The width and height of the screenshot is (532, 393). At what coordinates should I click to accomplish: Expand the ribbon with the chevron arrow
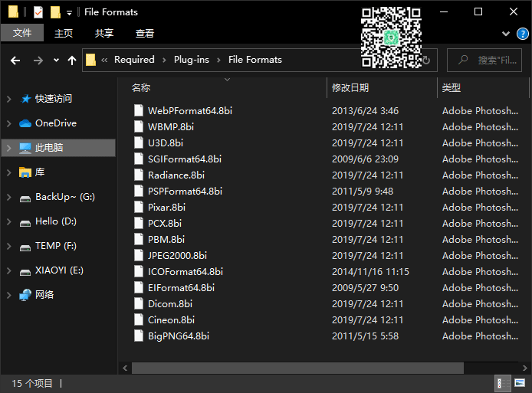click(505, 33)
